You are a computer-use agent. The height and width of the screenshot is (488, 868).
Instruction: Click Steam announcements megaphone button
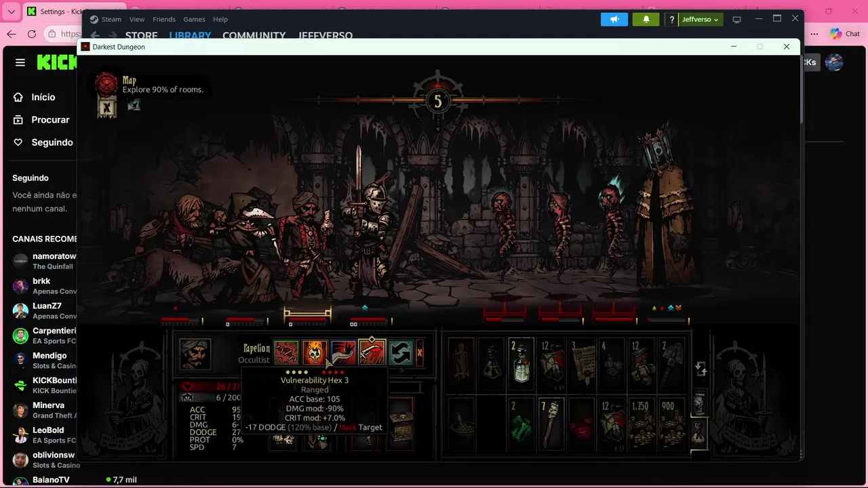(614, 19)
